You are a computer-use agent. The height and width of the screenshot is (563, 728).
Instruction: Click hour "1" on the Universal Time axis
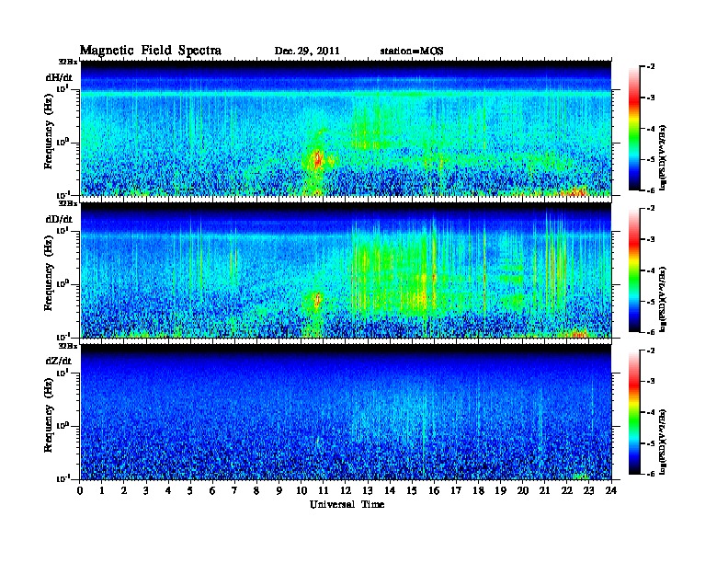pos(102,491)
